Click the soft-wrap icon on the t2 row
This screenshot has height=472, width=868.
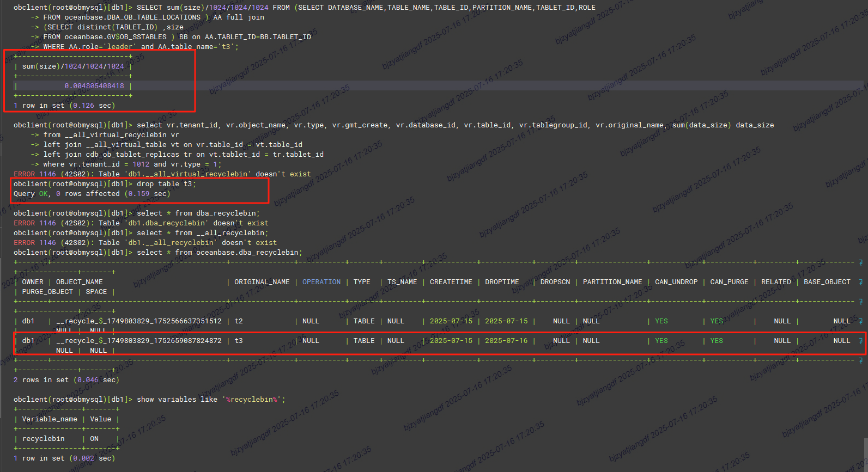(860, 321)
